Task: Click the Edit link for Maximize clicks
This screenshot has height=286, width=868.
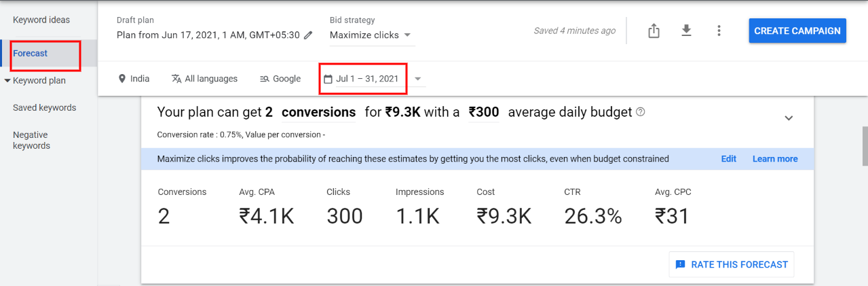Action: click(x=729, y=159)
